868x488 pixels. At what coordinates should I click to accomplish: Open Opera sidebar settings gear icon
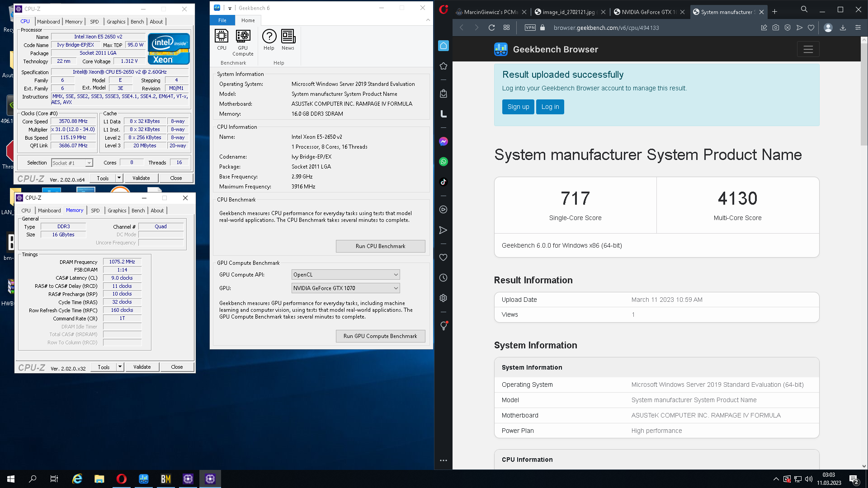point(443,298)
